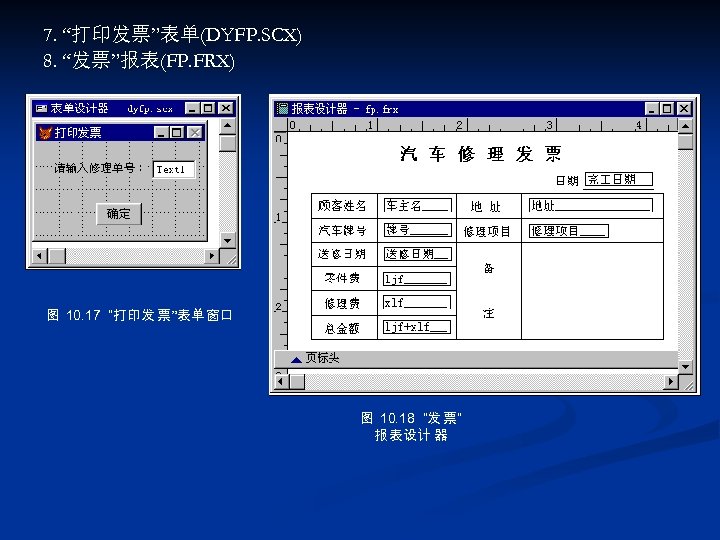Viewport: 720px width, 540px height.
Task: Close the 报表设计器 window
Action: (x=684, y=109)
